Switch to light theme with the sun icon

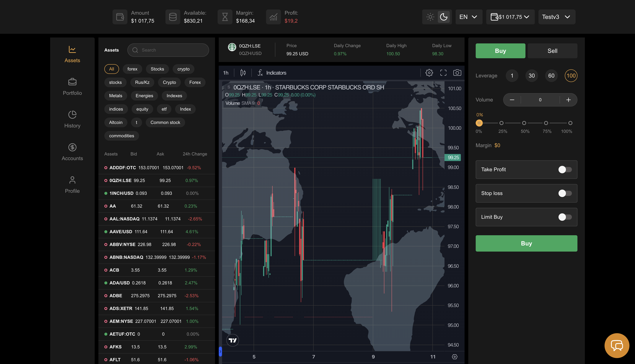(x=430, y=17)
